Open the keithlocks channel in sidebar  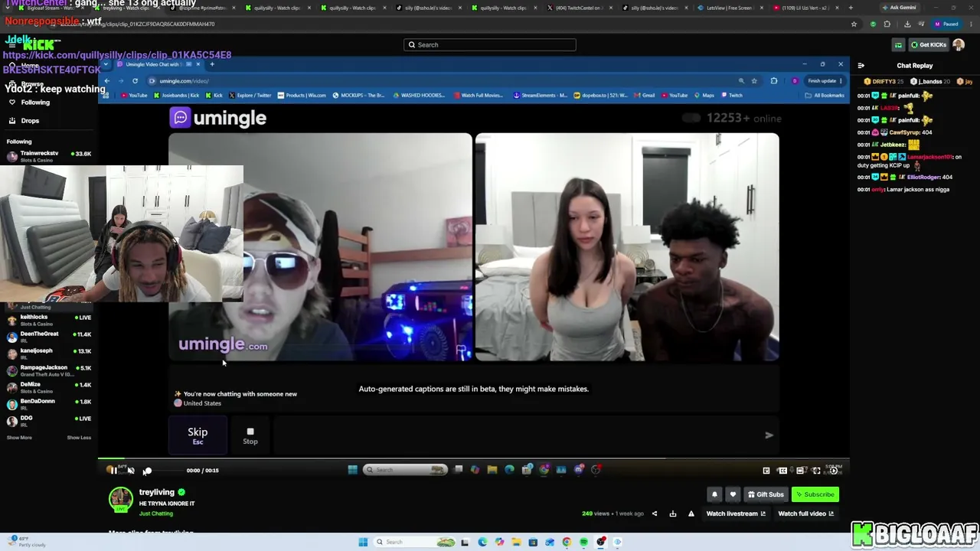tap(47, 320)
